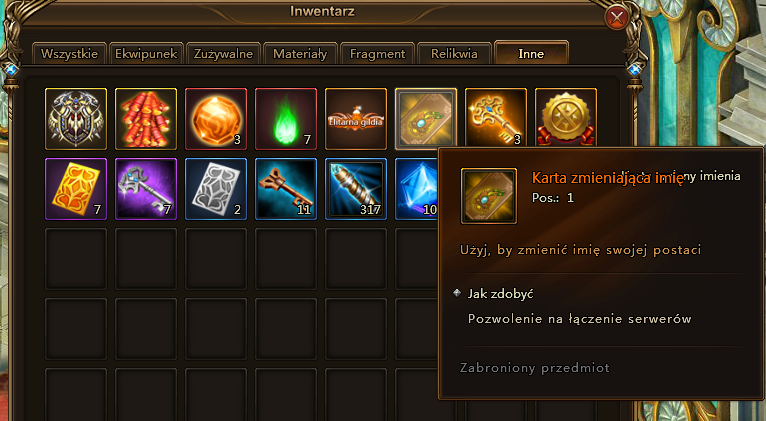766x421 pixels.
Task: Pick the scroll wand item with 317
Action: tap(356, 189)
